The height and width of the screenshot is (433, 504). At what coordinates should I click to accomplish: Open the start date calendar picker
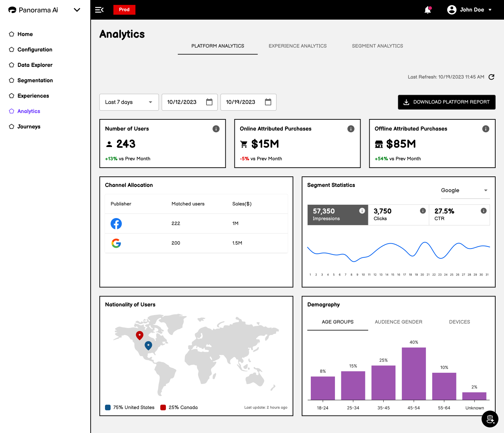tap(209, 102)
